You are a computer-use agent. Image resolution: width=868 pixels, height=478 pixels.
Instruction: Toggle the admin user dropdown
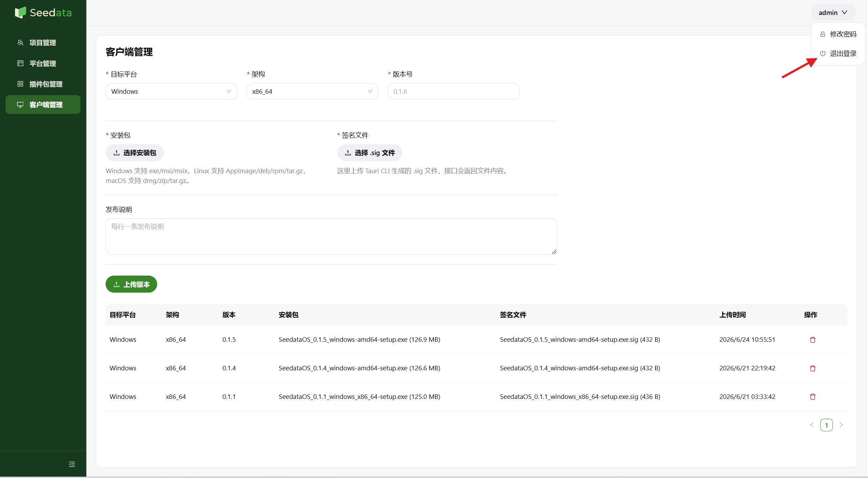click(x=833, y=13)
